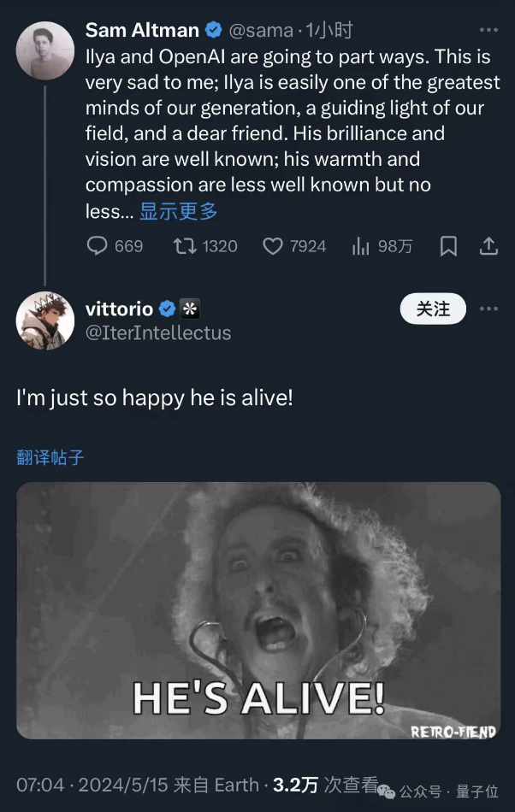Open more options menu on Sam's tweet
This screenshot has height=812, width=515.
488,30
